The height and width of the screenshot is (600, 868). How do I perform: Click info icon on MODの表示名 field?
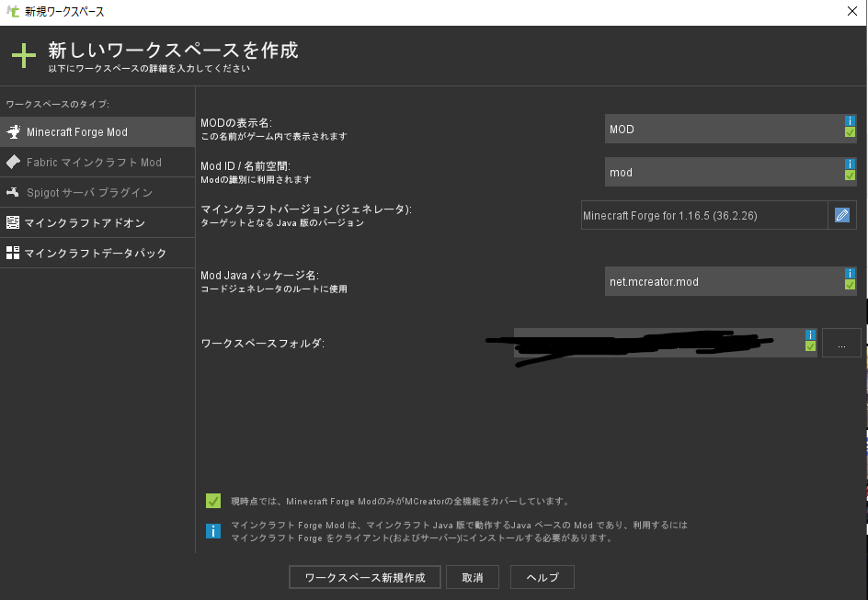tap(850, 121)
